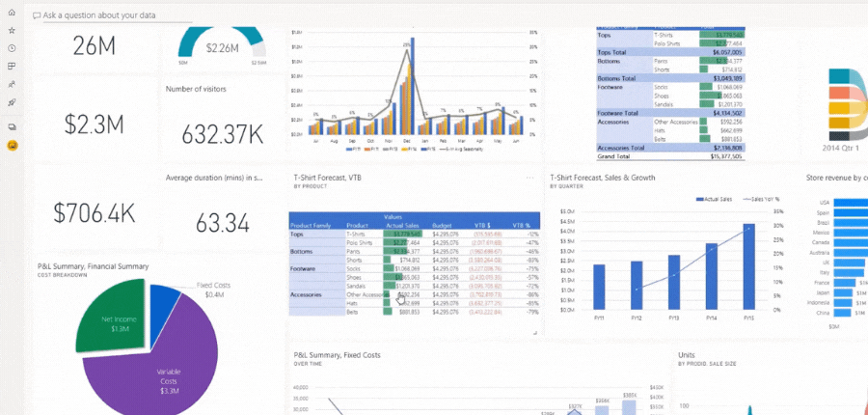Open the $706.4K card tile
Viewport: 868px width, 415px height.
pos(95,213)
